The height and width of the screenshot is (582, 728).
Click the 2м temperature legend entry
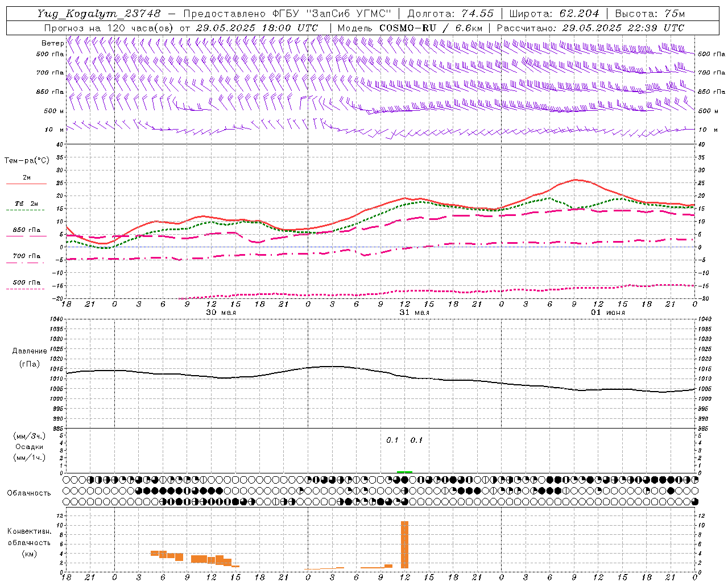27,178
